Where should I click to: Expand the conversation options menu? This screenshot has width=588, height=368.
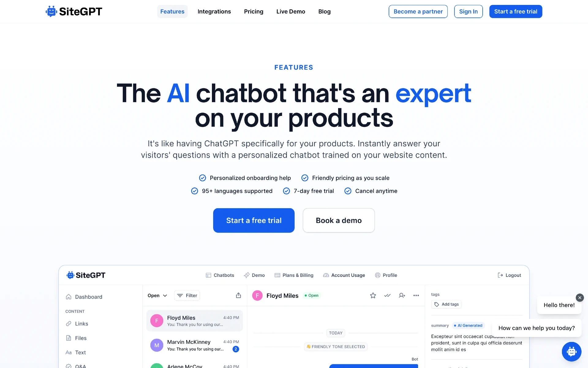(416, 296)
